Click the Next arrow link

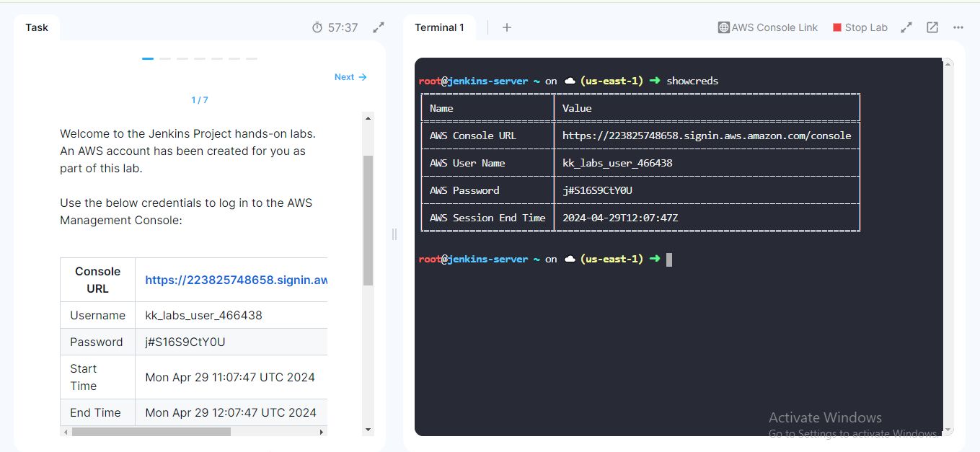[350, 76]
